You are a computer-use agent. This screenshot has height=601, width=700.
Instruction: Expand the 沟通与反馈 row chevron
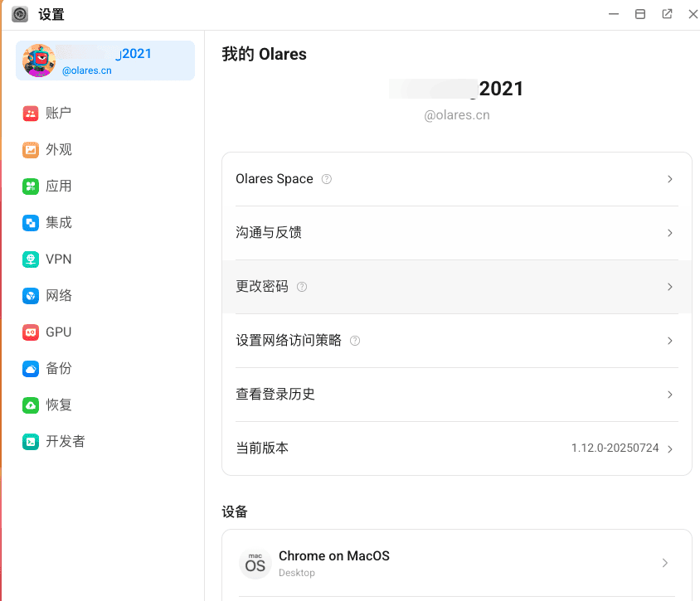669,233
